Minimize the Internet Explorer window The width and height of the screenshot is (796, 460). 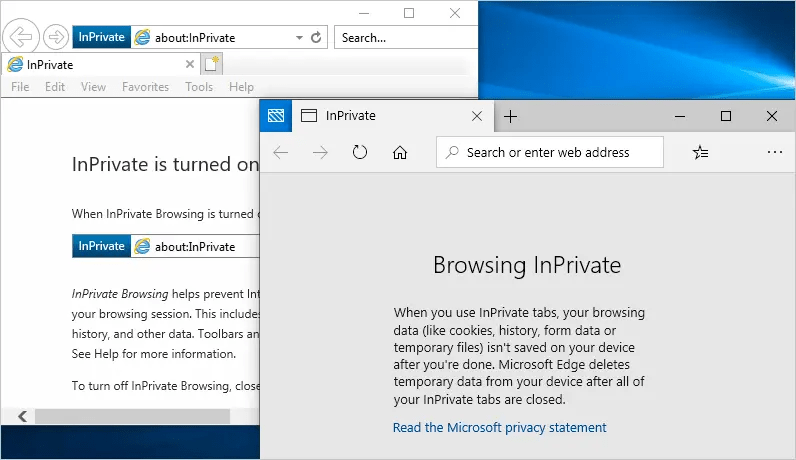(364, 13)
